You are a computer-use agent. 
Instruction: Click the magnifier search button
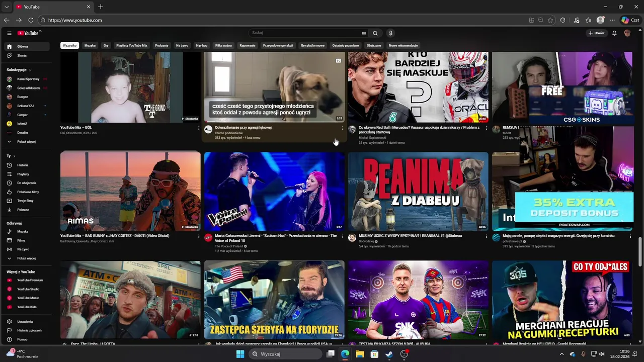tap(375, 33)
